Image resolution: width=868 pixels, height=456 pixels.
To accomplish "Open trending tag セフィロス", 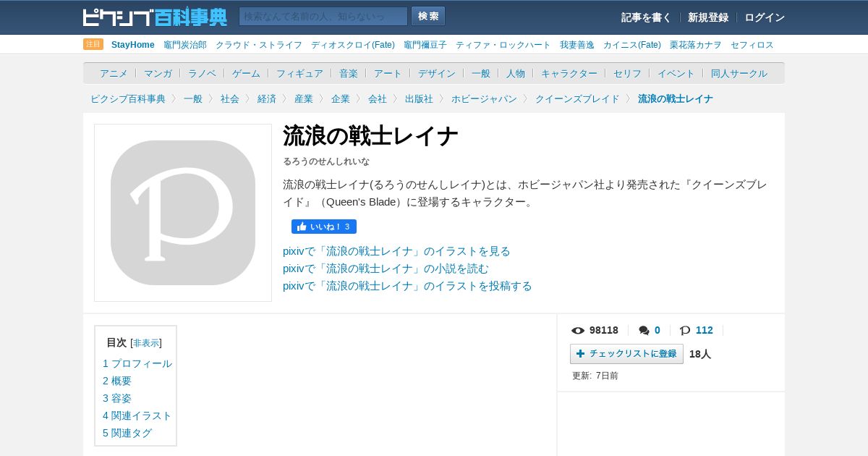I will click(x=752, y=45).
